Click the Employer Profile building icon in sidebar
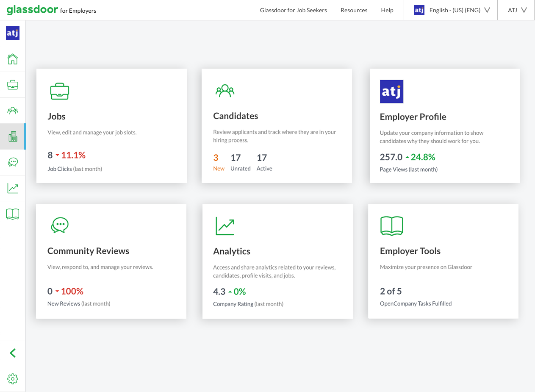This screenshot has height=392, width=535. [13, 136]
